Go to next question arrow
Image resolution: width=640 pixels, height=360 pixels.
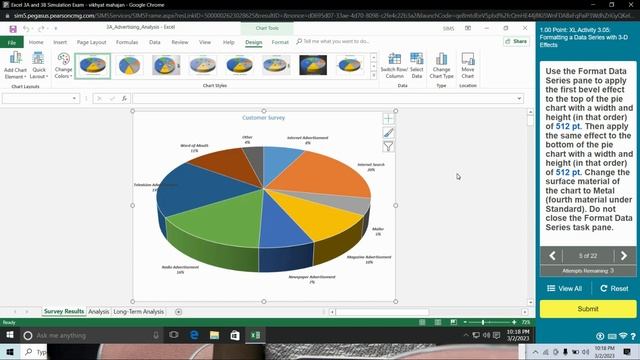pyautogui.click(x=624, y=256)
